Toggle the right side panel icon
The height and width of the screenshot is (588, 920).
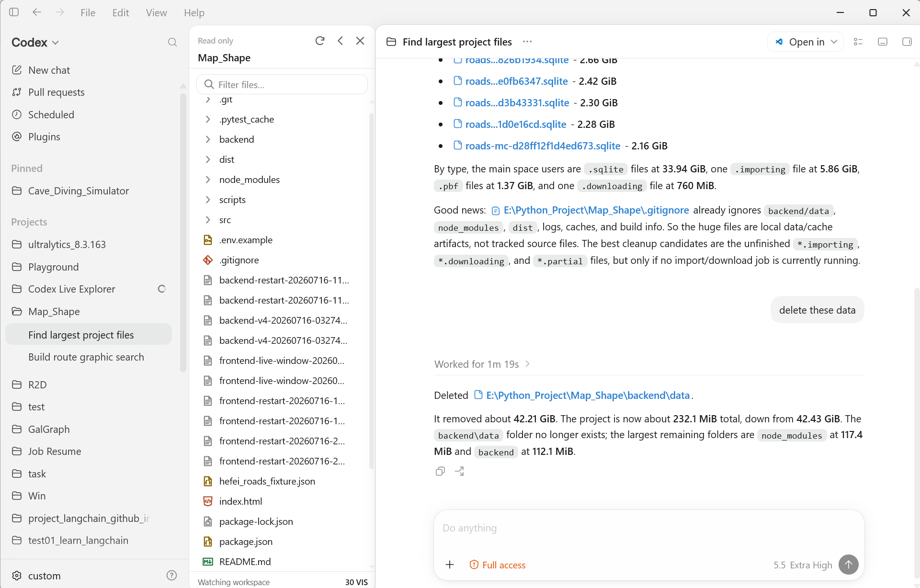pyautogui.click(x=907, y=42)
